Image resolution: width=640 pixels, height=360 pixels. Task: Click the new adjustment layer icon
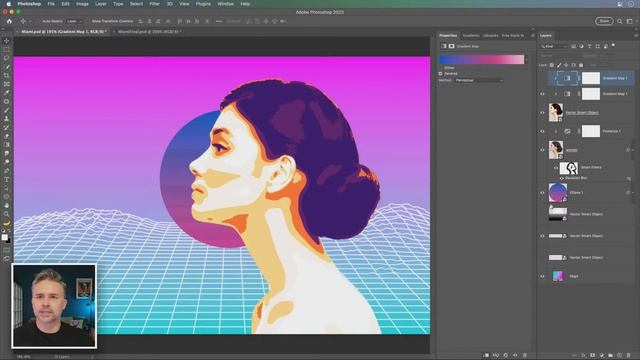pyautogui.click(x=602, y=356)
